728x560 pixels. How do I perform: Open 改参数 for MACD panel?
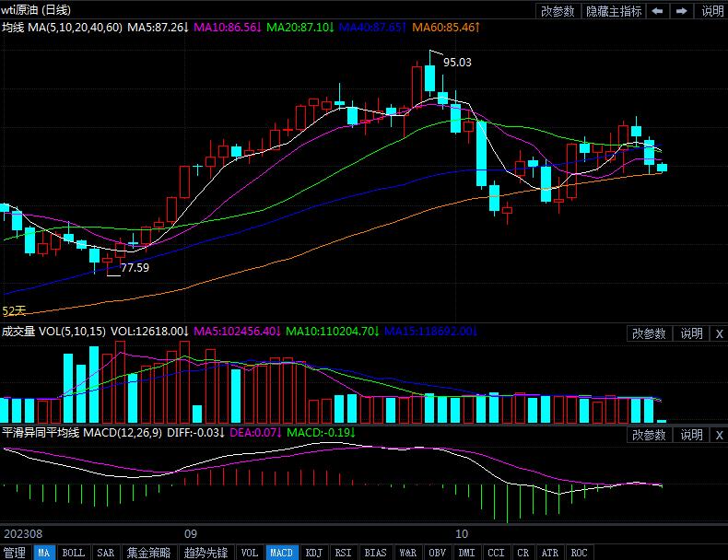pyautogui.click(x=649, y=435)
